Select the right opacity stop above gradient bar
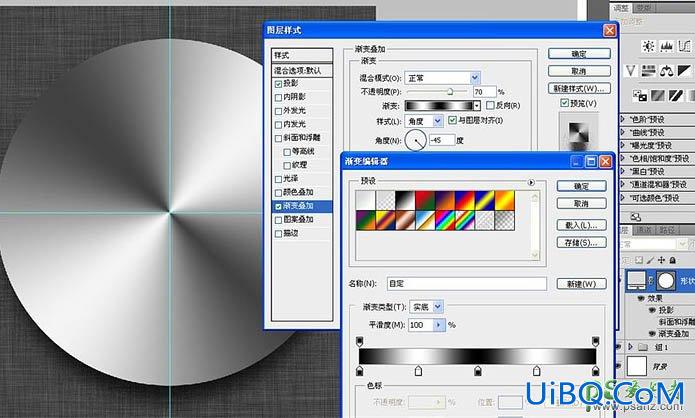 pyautogui.click(x=596, y=341)
